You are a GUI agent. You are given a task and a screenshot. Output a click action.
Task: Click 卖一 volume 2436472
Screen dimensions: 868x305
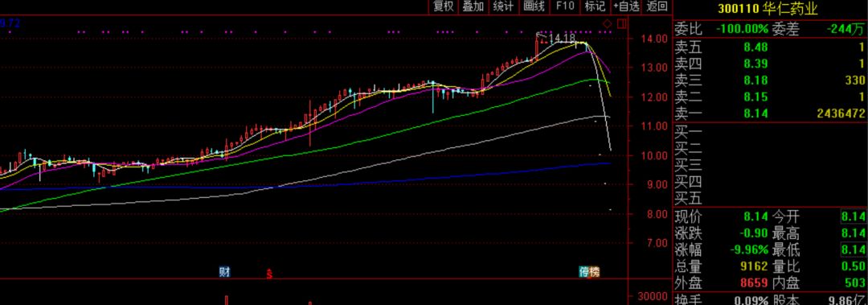click(841, 113)
